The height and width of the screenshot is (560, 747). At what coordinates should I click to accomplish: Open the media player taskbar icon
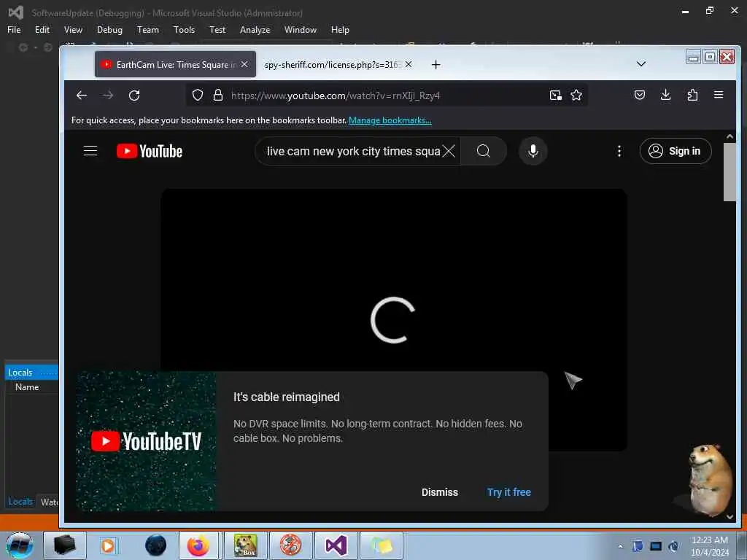tap(108, 545)
